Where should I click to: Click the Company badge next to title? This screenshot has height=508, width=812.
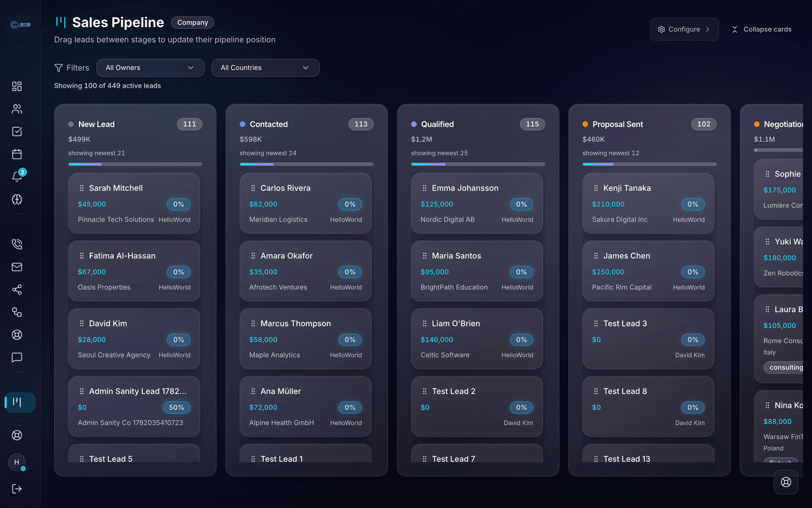coord(193,23)
